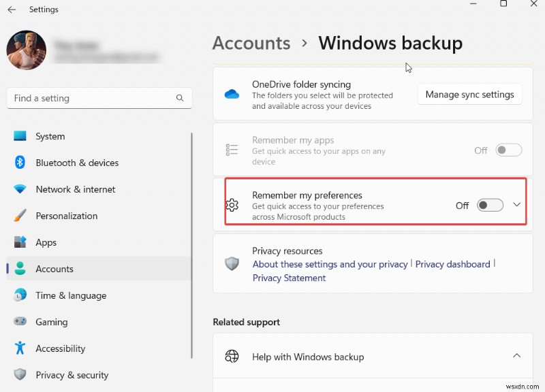Viewport: 545px width, 392px height.
Task: Click the Time & language globe icon
Action: (20, 295)
